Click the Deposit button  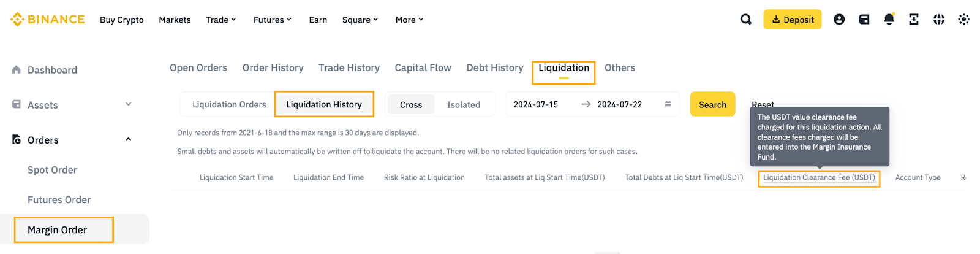(x=792, y=20)
